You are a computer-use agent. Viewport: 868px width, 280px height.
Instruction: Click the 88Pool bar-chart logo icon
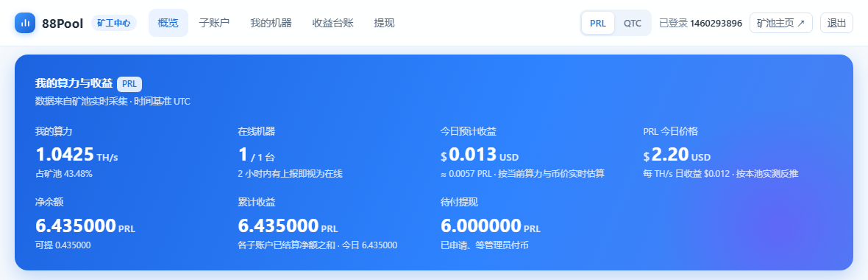[x=25, y=24]
